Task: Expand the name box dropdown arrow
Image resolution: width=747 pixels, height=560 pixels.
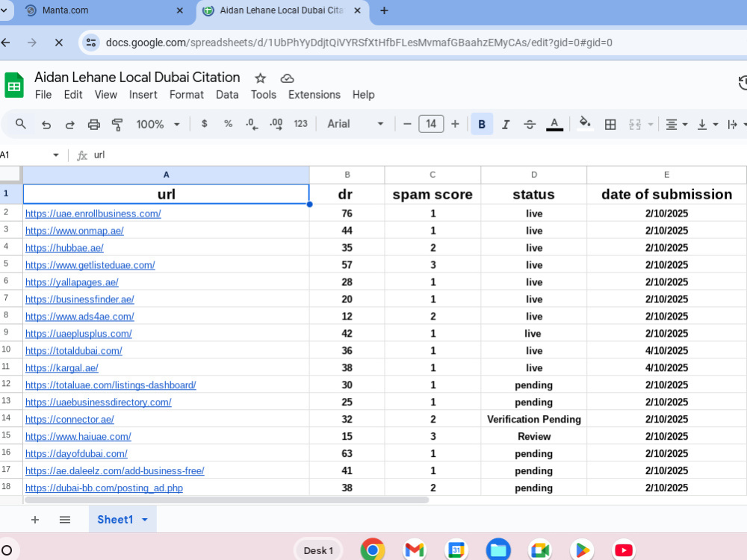Action: coord(56,155)
